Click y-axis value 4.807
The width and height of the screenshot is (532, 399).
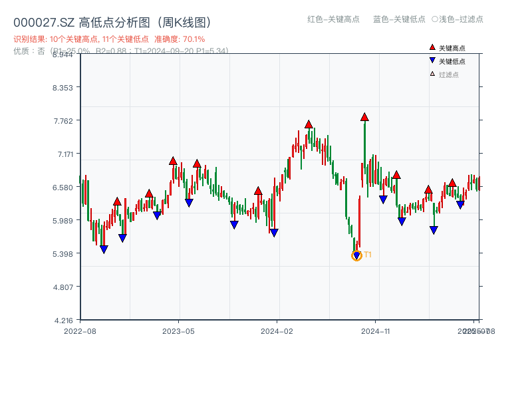63,287
